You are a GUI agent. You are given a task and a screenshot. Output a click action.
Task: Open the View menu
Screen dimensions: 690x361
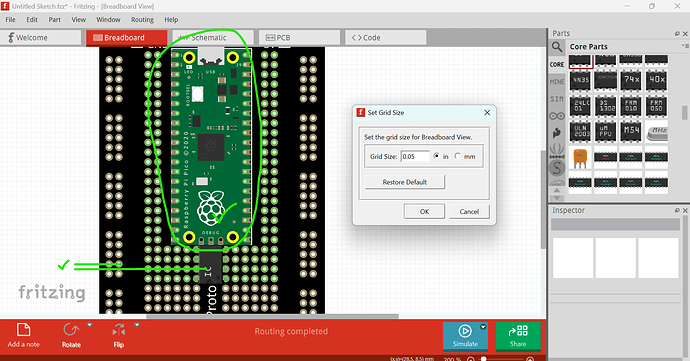[x=79, y=20]
